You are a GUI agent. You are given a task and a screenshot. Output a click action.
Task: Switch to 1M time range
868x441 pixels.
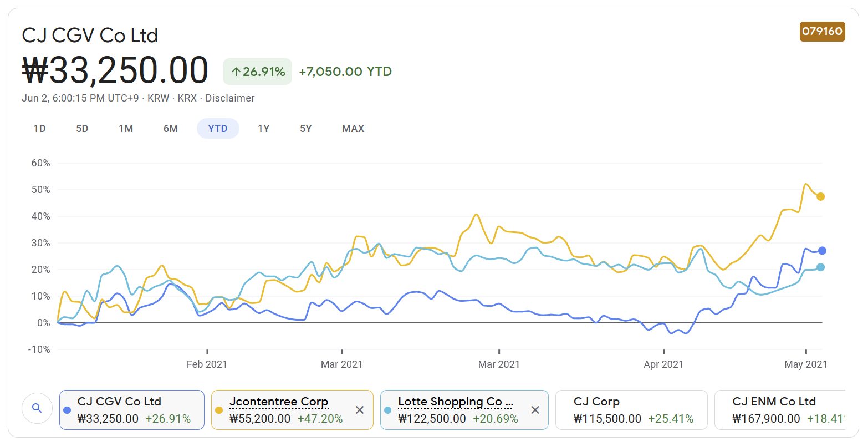[x=126, y=129]
